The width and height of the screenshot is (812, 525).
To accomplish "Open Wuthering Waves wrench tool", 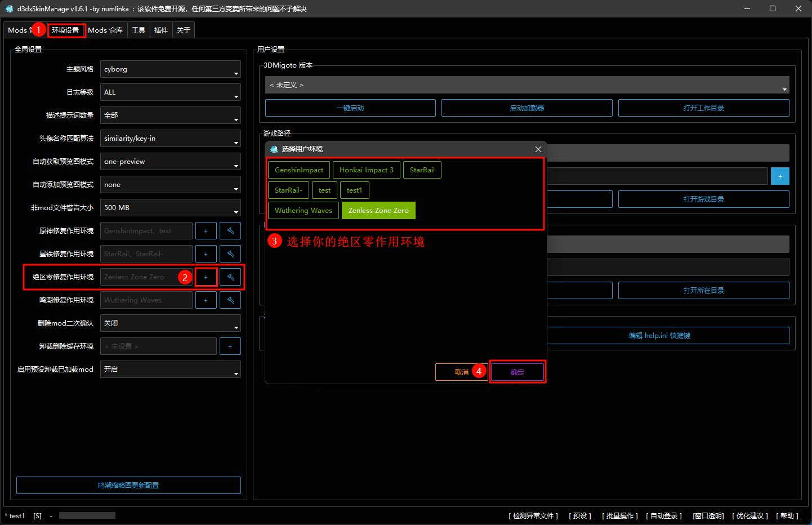I will 230,300.
